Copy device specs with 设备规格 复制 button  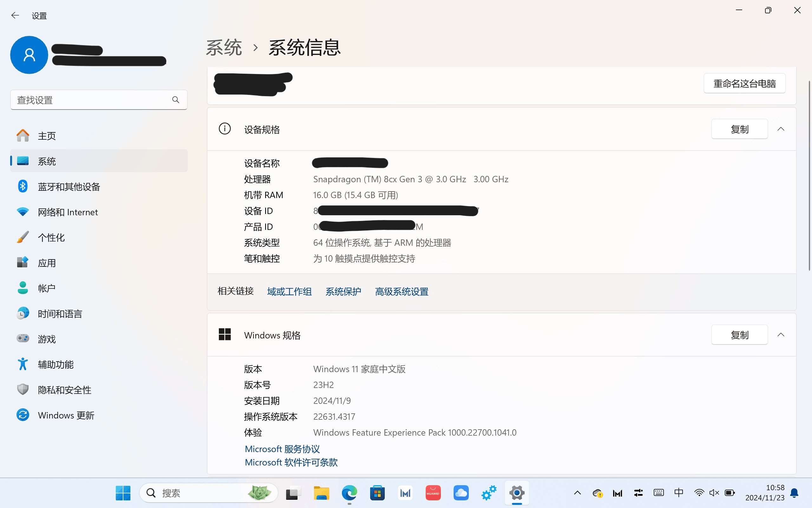(x=739, y=129)
